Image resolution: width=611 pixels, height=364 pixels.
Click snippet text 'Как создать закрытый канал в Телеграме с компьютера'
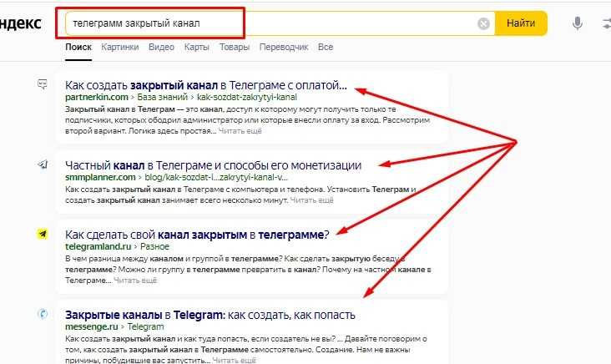174,190
